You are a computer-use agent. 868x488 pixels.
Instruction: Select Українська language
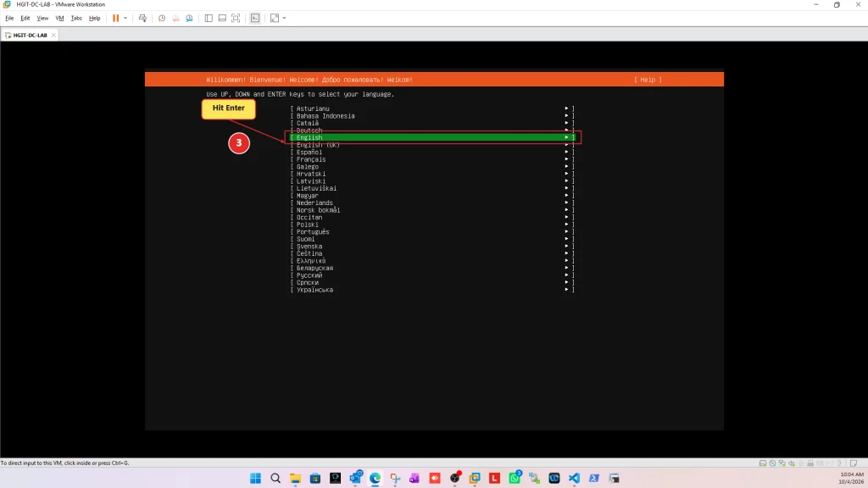(432, 290)
